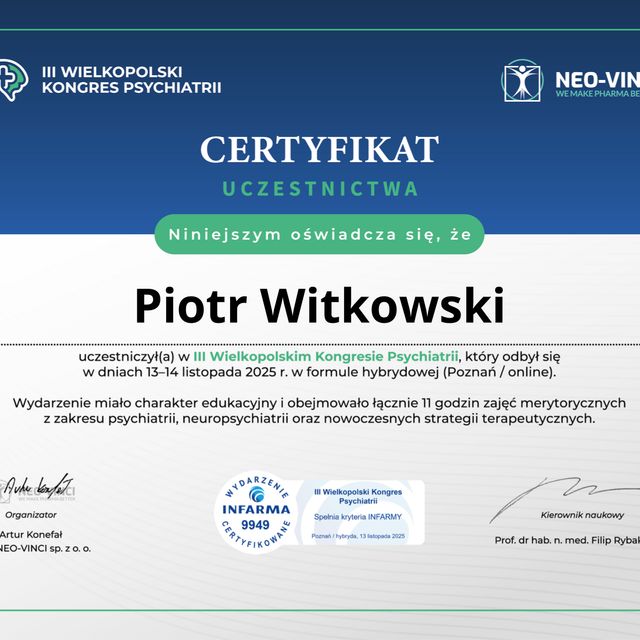Image resolution: width=640 pixels, height=640 pixels.
Task: Click the "WE MAKE PHARMA" tagline
Action: pos(597,93)
